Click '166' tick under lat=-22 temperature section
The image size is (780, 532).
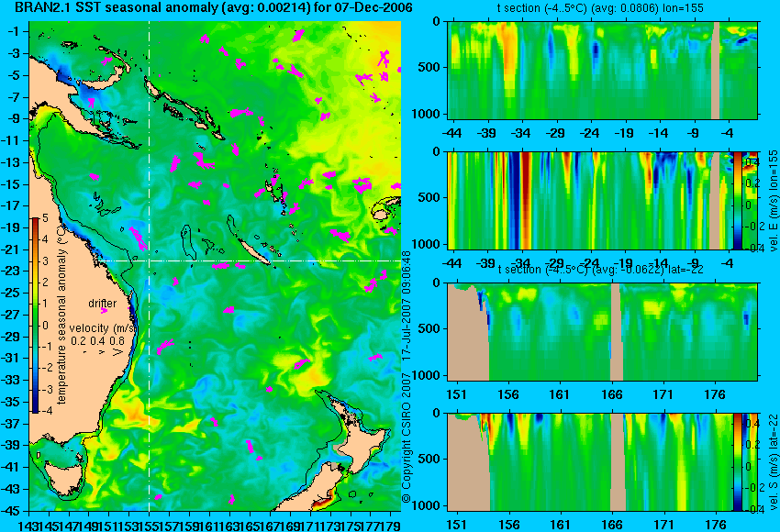pos(611,394)
